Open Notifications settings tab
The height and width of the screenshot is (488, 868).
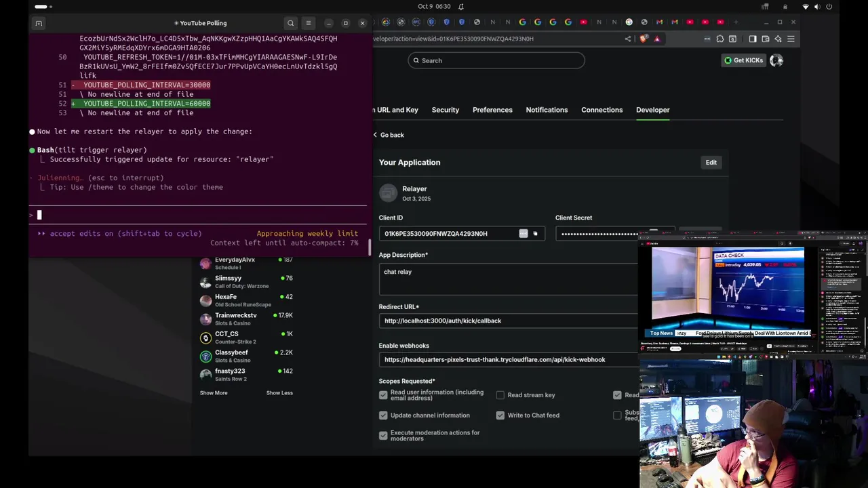point(547,110)
